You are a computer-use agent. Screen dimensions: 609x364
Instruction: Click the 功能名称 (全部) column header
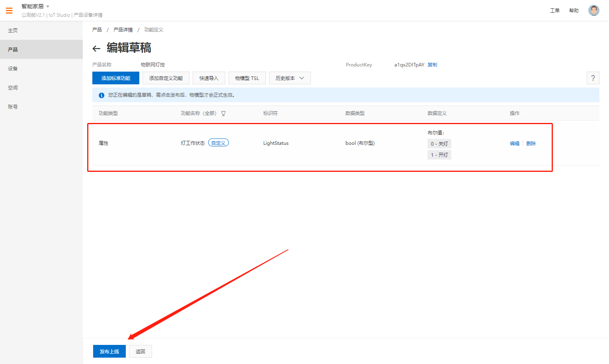[199, 113]
